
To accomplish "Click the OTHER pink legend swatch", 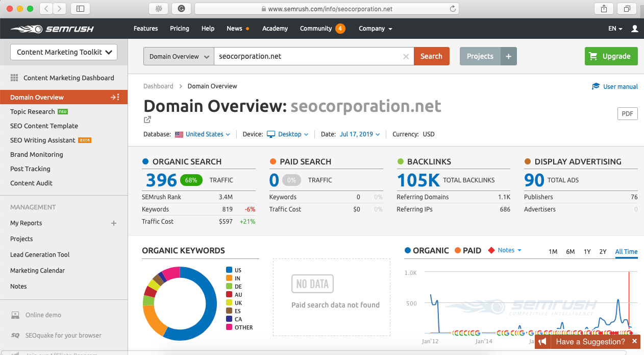I will point(229,327).
